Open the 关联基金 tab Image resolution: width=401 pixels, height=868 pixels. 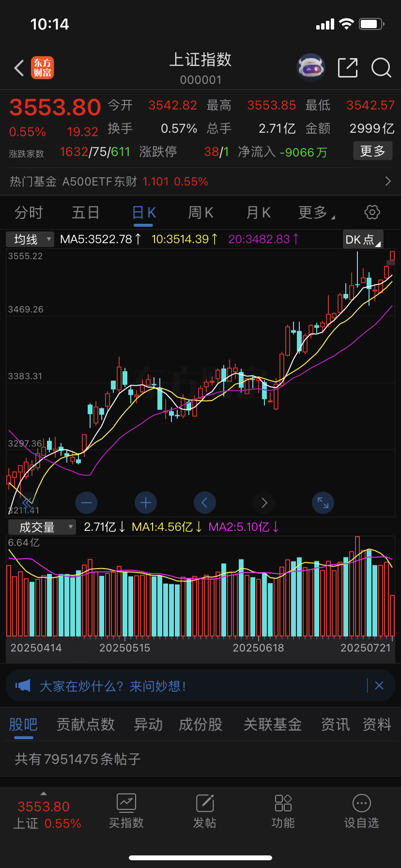point(273,725)
